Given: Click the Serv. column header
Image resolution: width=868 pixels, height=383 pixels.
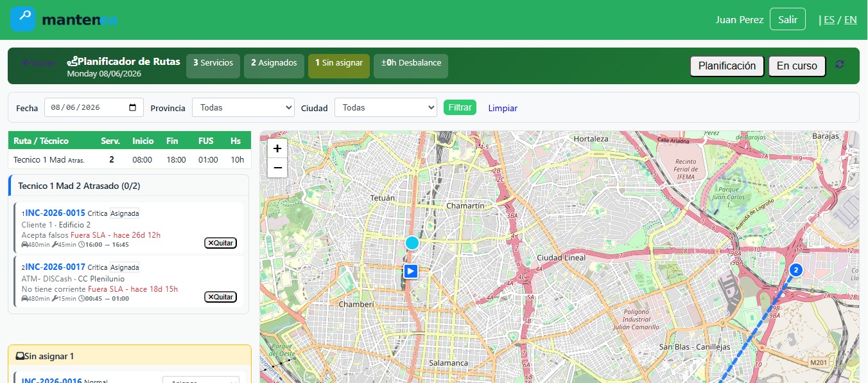Looking at the screenshot, I should coord(111,140).
